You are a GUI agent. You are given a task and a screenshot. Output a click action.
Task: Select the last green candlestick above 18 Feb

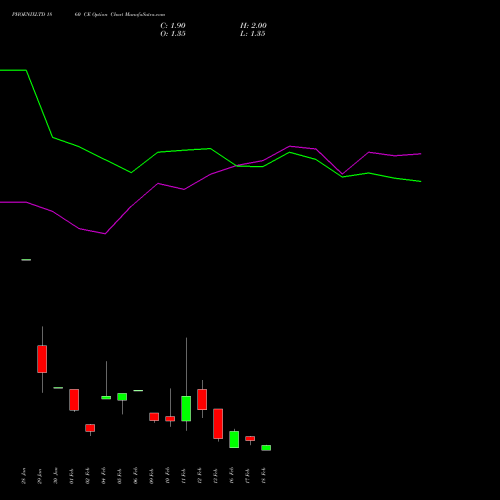pyautogui.click(x=266, y=448)
